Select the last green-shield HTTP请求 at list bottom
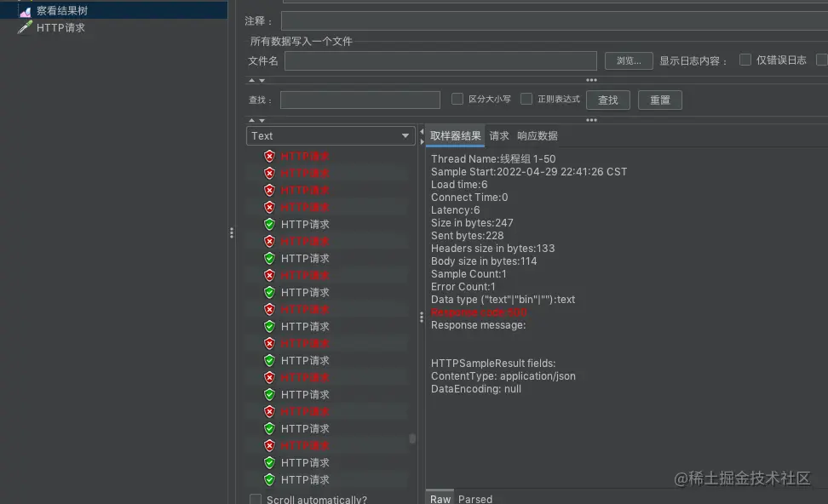 tap(269, 479)
